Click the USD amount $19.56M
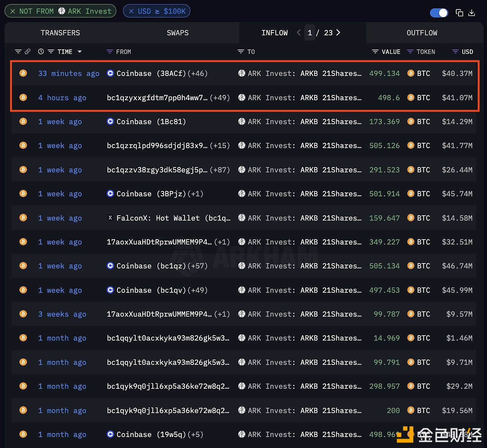487x448 pixels. (457, 411)
